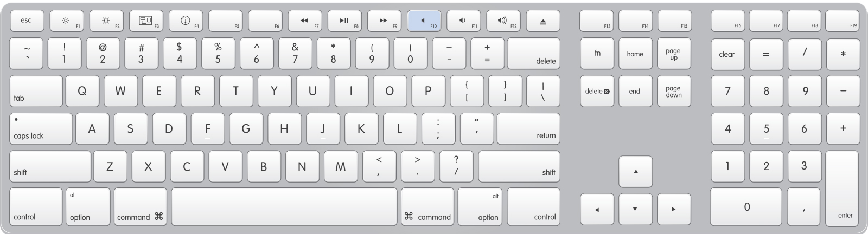
Task: Click the left command key
Action: 141,206
